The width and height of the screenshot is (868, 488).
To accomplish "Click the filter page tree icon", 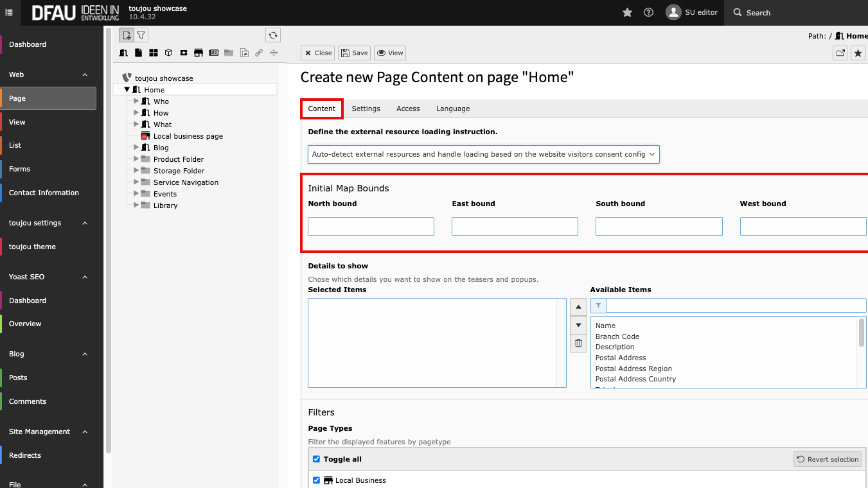I will [141, 35].
